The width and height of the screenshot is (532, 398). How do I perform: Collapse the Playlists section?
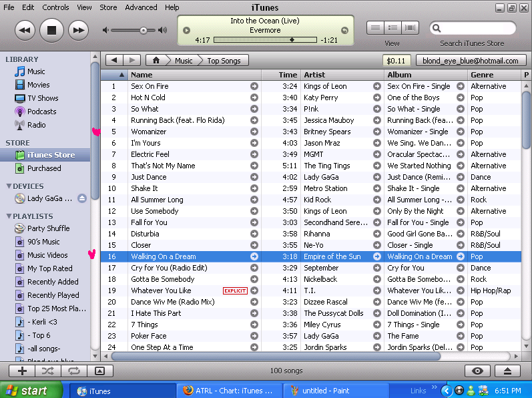[x=9, y=216]
